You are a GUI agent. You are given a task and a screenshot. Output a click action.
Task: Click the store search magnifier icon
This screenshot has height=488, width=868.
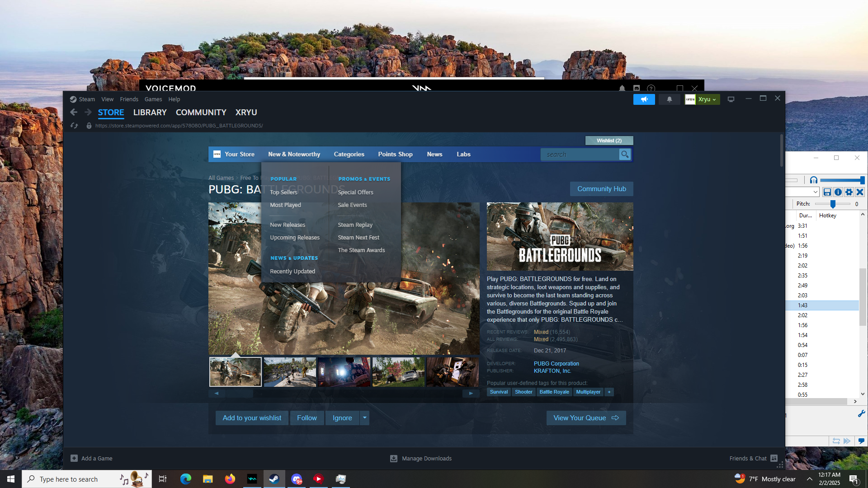point(625,155)
